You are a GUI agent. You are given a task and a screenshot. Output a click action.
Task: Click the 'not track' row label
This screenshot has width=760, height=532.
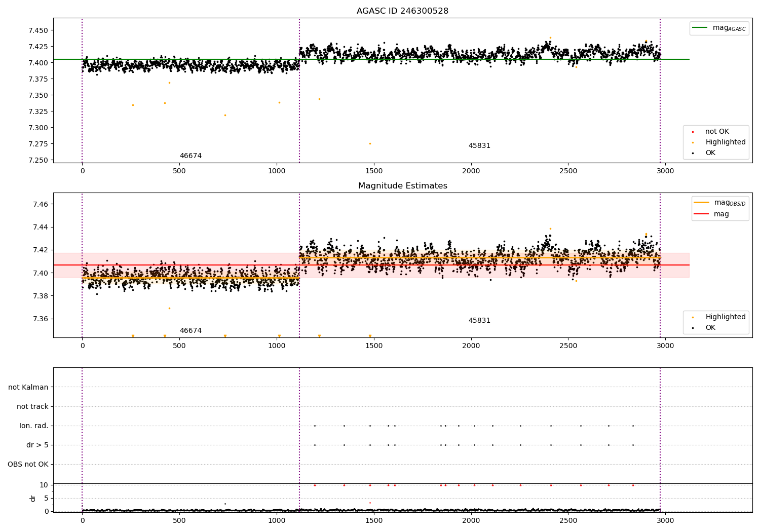(x=32, y=407)
